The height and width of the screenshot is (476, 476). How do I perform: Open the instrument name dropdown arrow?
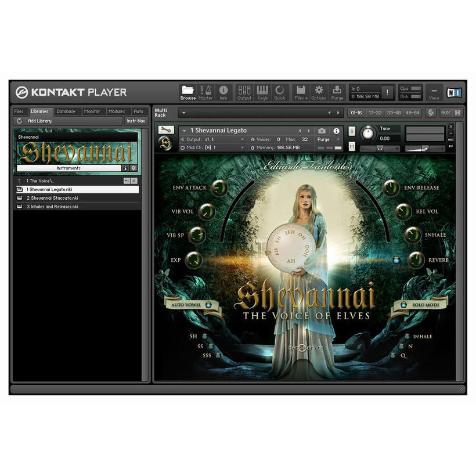pyautogui.click(x=184, y=131)
